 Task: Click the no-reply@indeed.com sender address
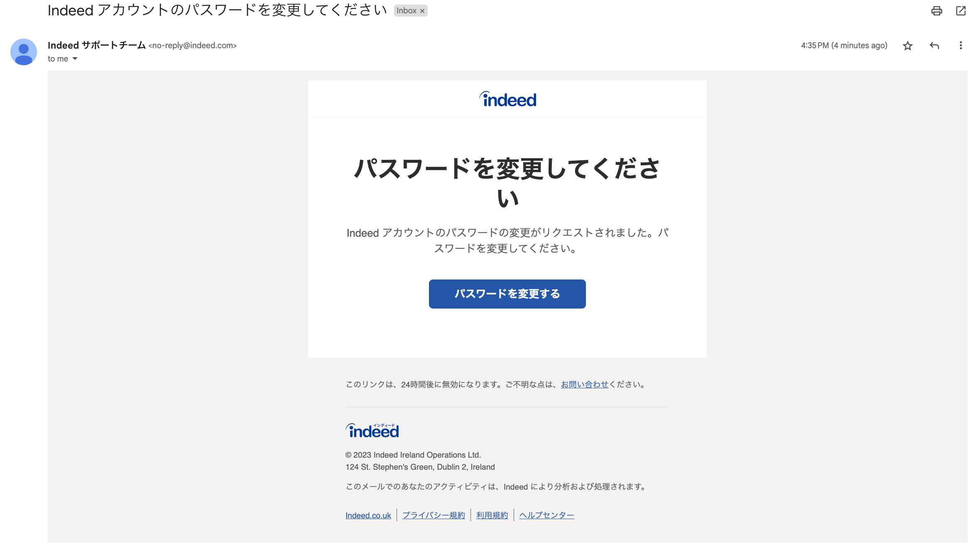click(x=192, y=46)
